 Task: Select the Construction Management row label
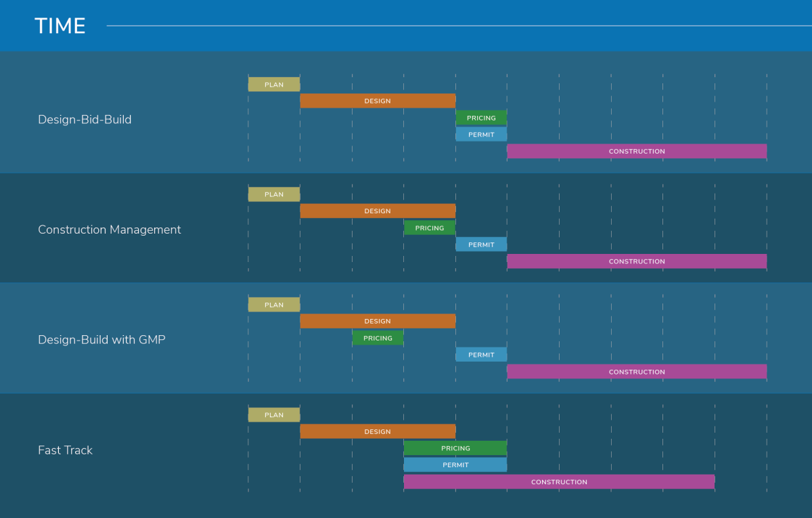tap(109, 230)
